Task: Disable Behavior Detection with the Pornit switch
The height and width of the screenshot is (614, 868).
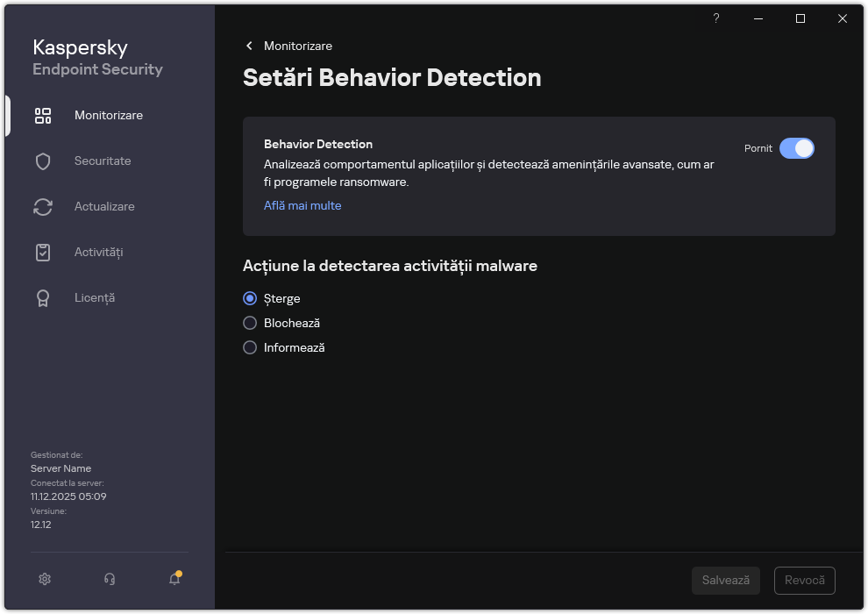Action: tap(798, 148)
